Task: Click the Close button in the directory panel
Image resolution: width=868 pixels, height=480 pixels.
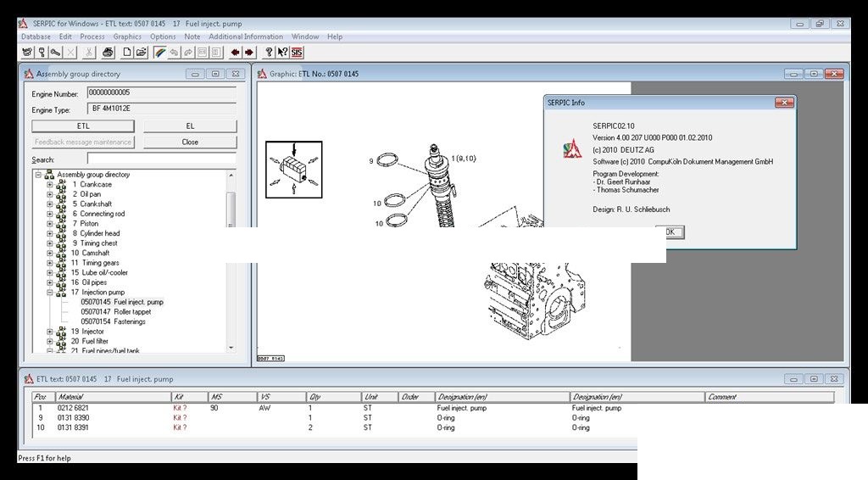Action: point(190,142)
